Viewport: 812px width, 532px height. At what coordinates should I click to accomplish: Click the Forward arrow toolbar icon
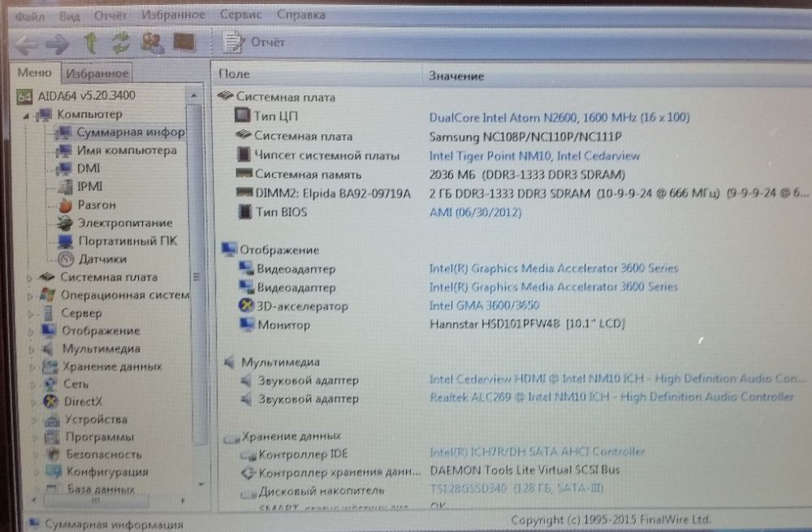pyautogui.click(x=57, y=44)
